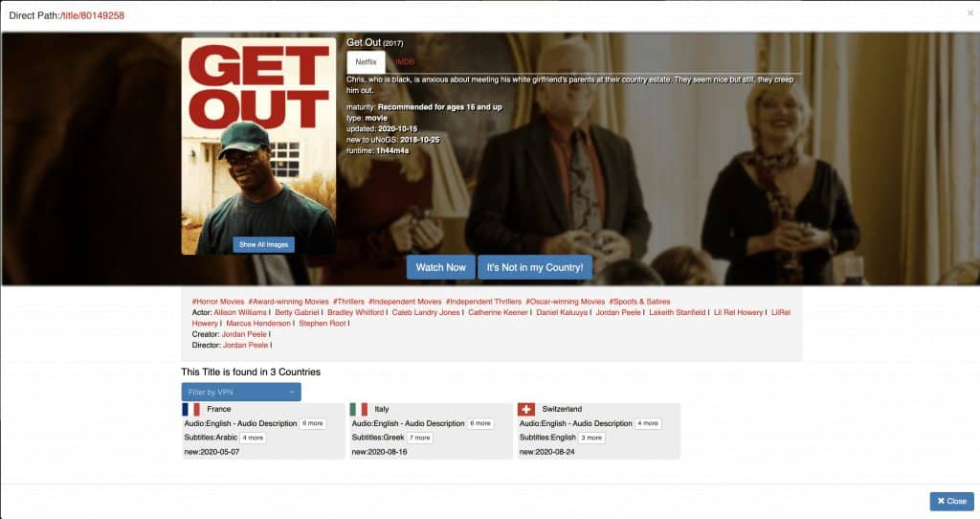Expand Switzerland subtitles '3 more' list
Viewport: 980px width, 519px height.
pyautogui.click(x=591, y=438)
